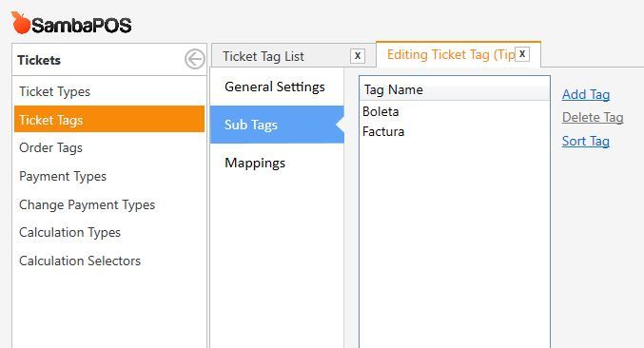Close the Editing Ticket Tag tab

(x=522, y=54)
